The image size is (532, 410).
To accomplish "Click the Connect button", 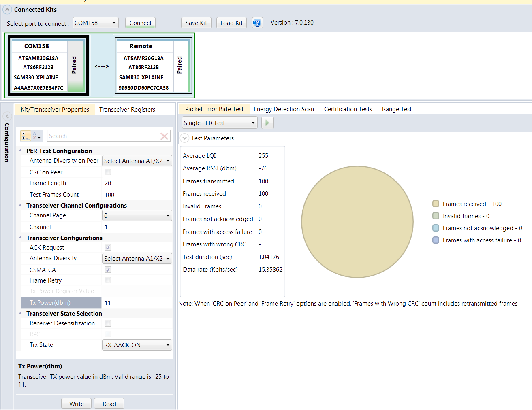I will click(x=141, y=23).
